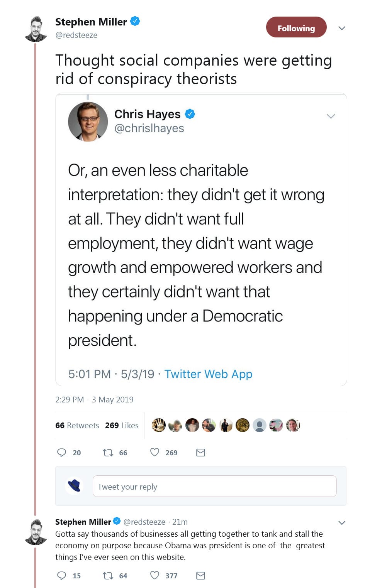The width and height of the screenshot is (365, 588).
Task: Click the direct message envelope under main tweet
Action: pyautogui.click(x=200, y=452)
